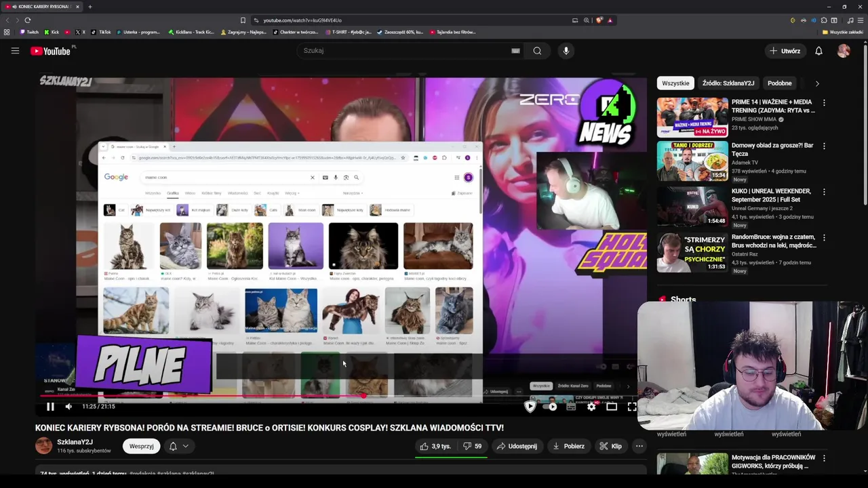The height and width of the screenshot is (488, 868).
Task: Open more actions menu beside Klip
Action: click(x=639, y=446)
